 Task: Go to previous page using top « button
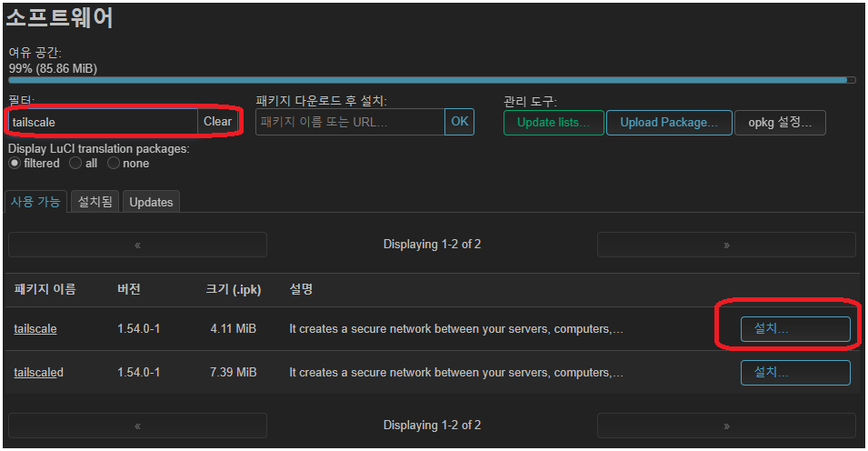[137, 245]
